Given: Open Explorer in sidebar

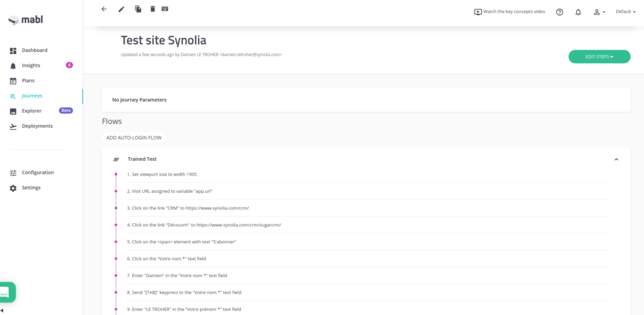Looking at the screenshot, I should pos(31,111).
